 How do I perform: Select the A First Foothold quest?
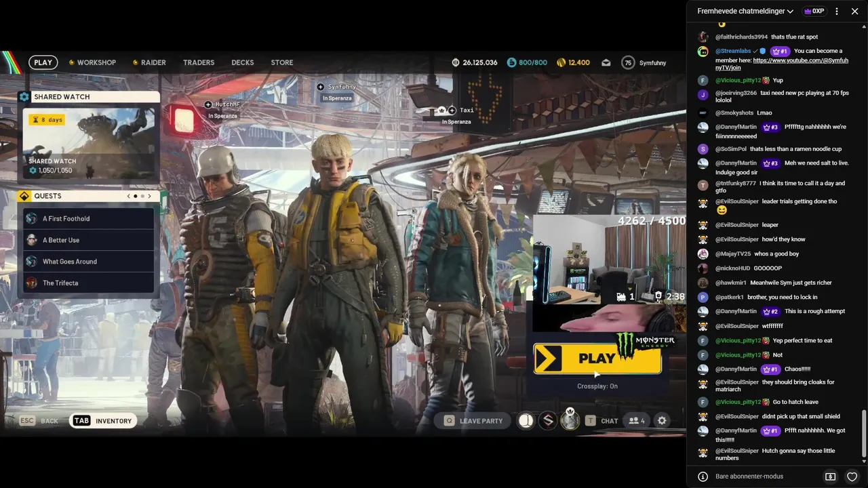(89, 219)
